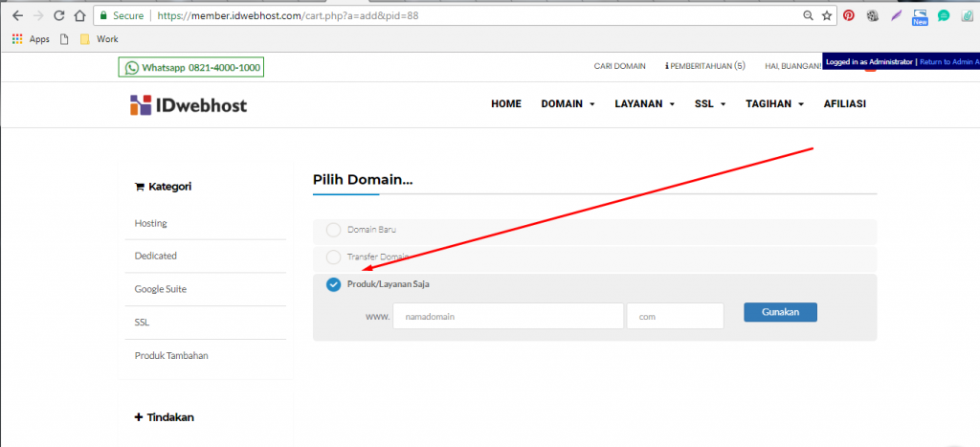Go to browser home icon
Viewport: 980px width, 447px height.
(79, 15)
